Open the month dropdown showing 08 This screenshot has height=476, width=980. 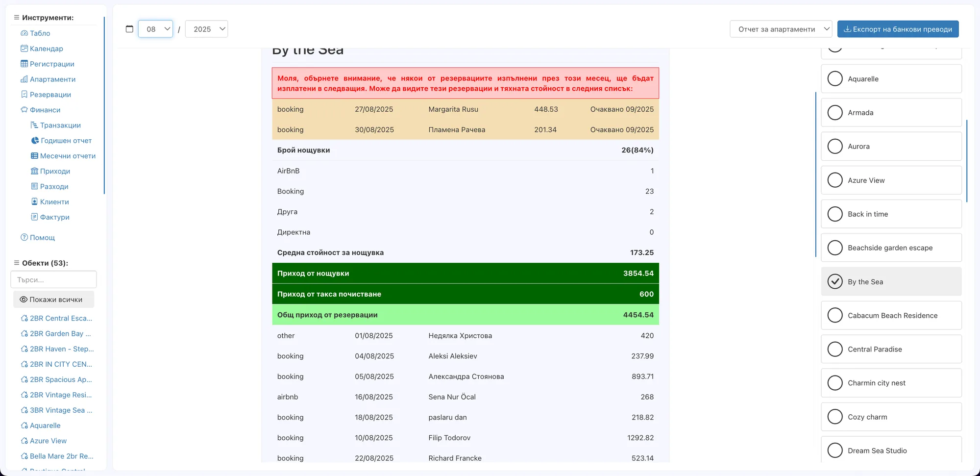click(x=155, y=29)
